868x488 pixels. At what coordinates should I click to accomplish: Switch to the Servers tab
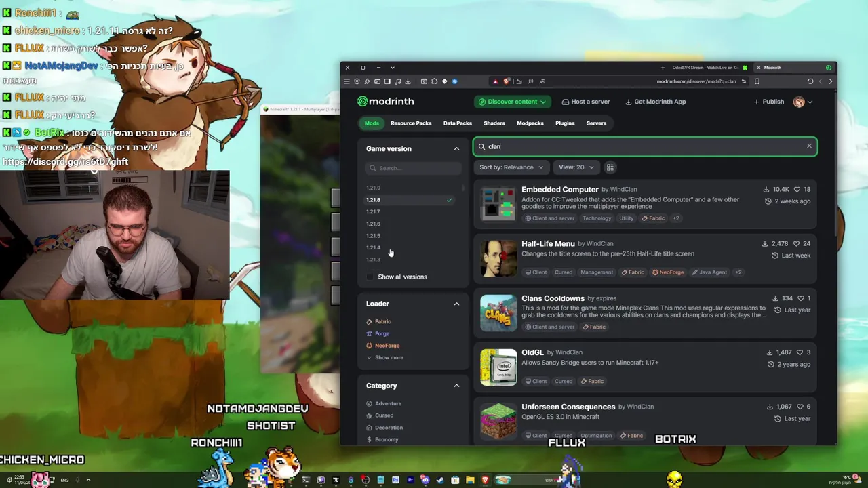click(x=596, y=123)
